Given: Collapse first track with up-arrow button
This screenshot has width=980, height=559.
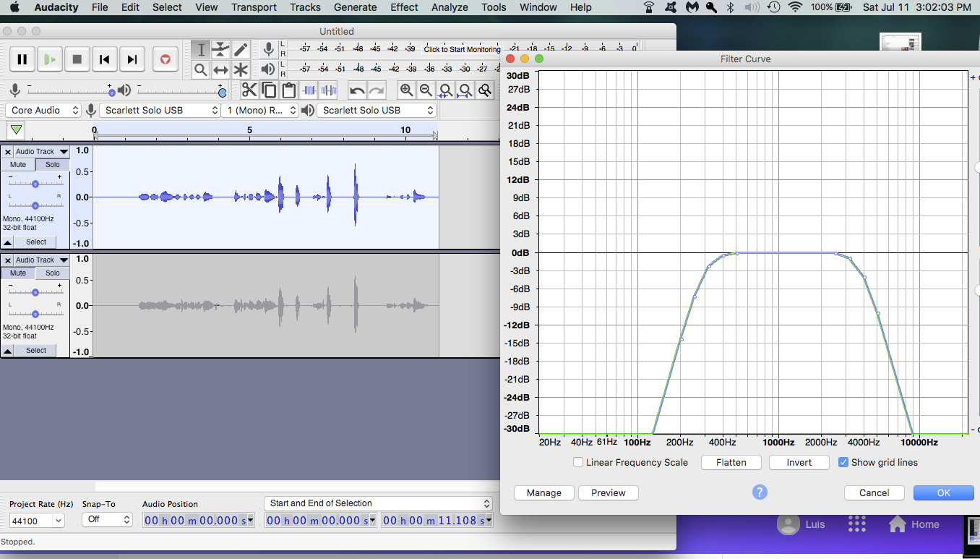Looking at the screenshot, I should pyautogui.click(x=7, y=242).
